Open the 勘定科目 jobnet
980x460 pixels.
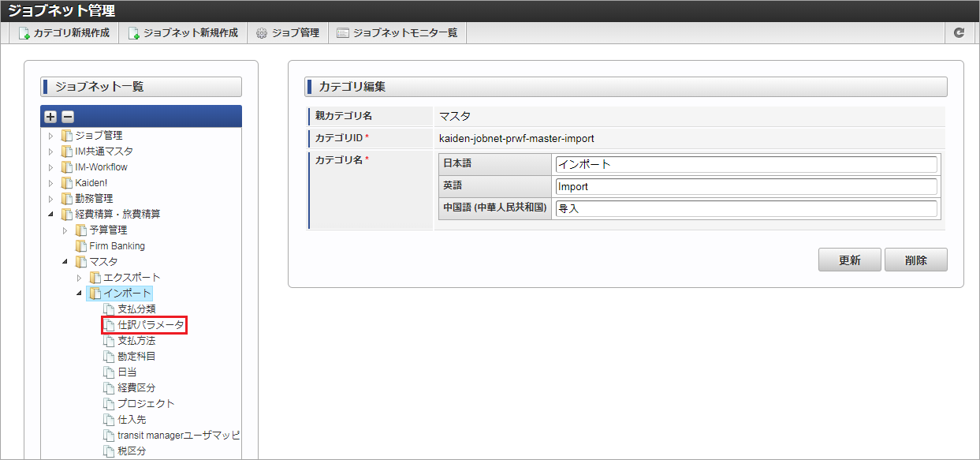(x=136, y=357)
